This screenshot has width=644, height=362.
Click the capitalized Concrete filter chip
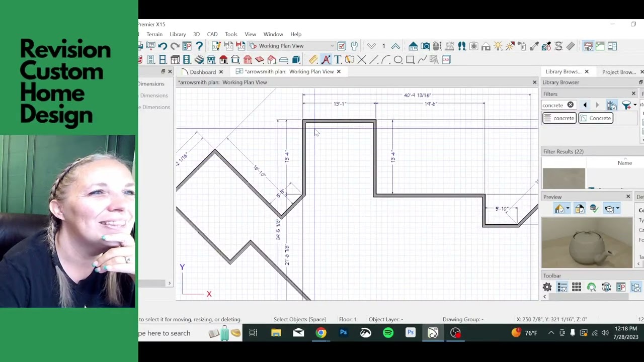coord(595,118)
